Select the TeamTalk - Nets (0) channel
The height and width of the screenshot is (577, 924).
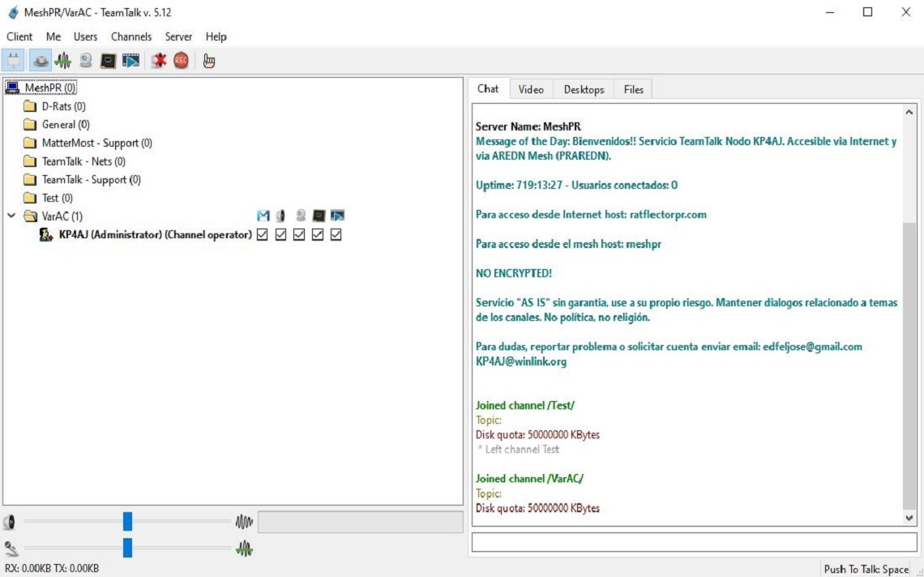[x=83, y=161]
